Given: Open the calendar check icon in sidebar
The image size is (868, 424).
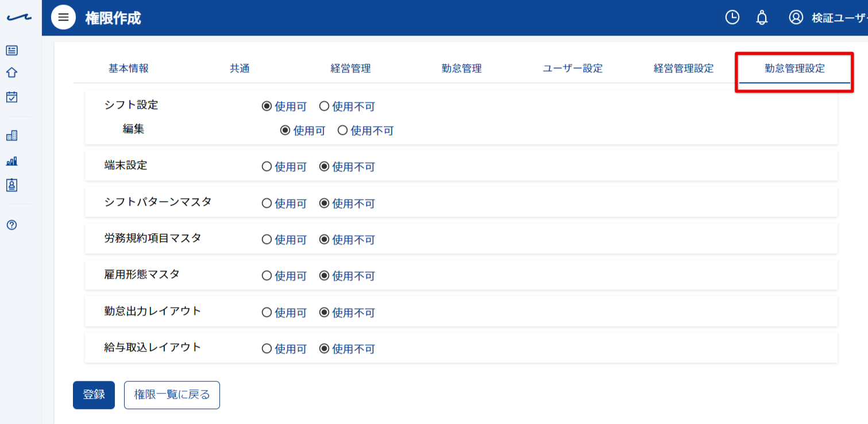Looking at the screenshot, I should [x=11, y=97].
